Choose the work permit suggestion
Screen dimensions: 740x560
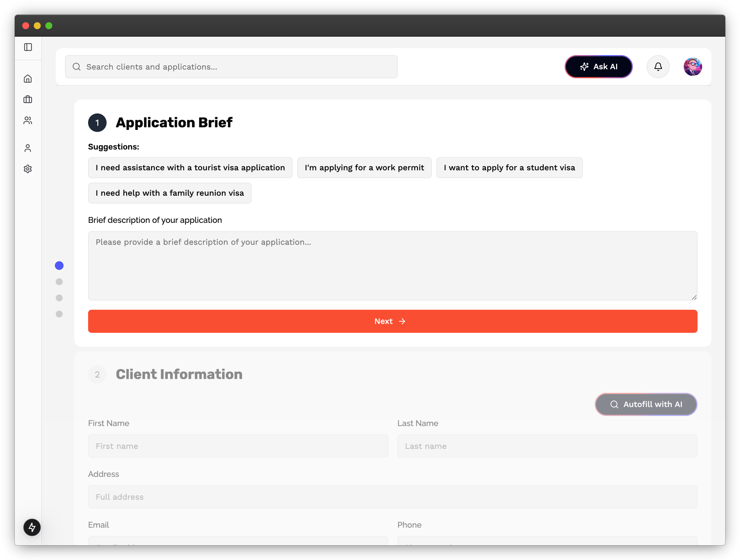(364, 167)
